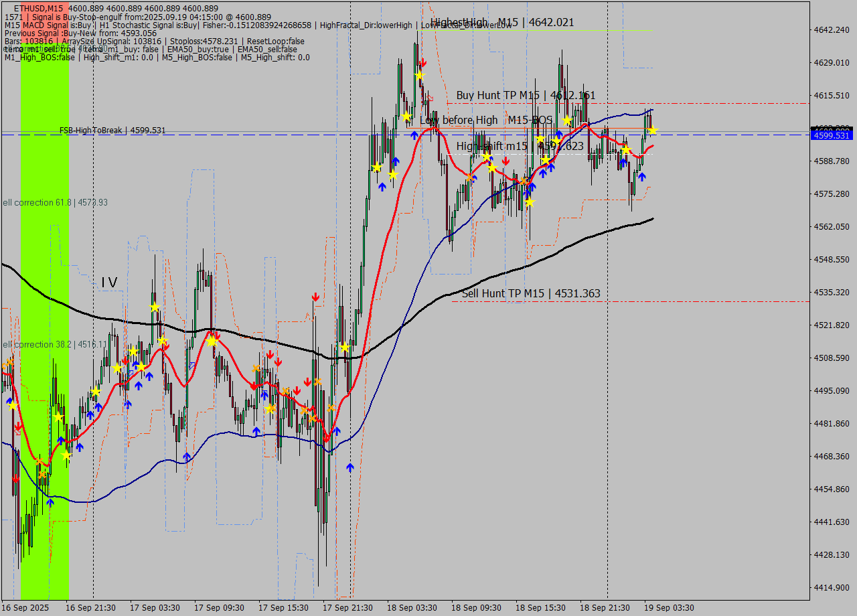Click the ETHUSD,M15 chart title

39,8
